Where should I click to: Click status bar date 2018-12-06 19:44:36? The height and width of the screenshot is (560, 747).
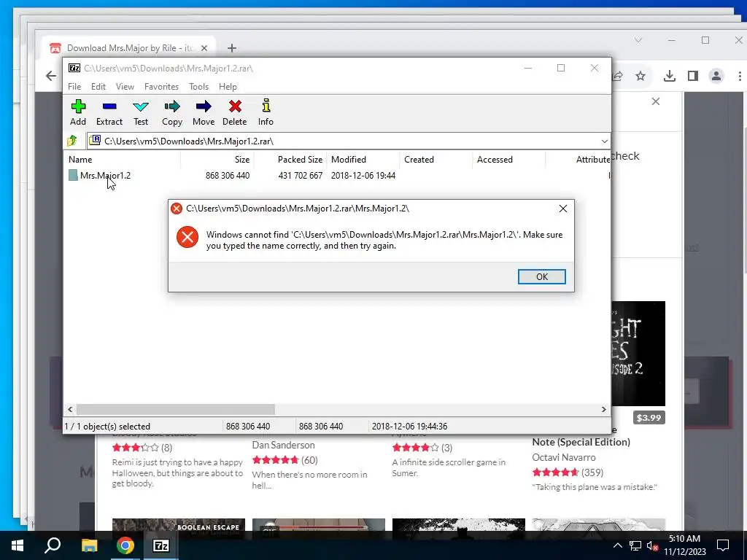[x=409, y=426]
